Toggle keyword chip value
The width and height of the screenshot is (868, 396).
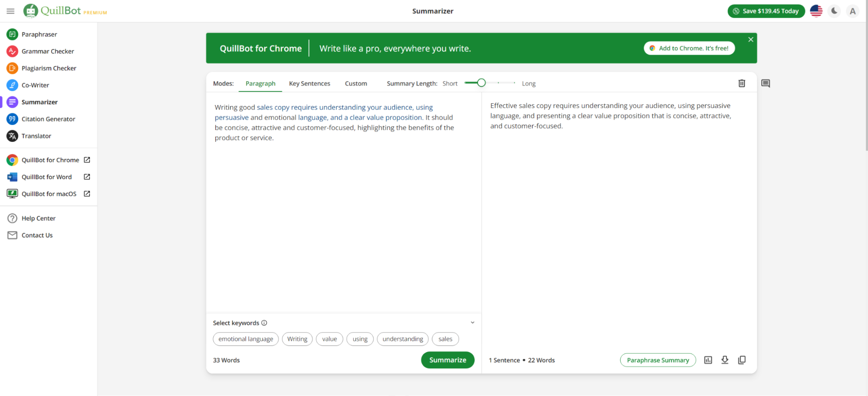click(x=330, y=339)
